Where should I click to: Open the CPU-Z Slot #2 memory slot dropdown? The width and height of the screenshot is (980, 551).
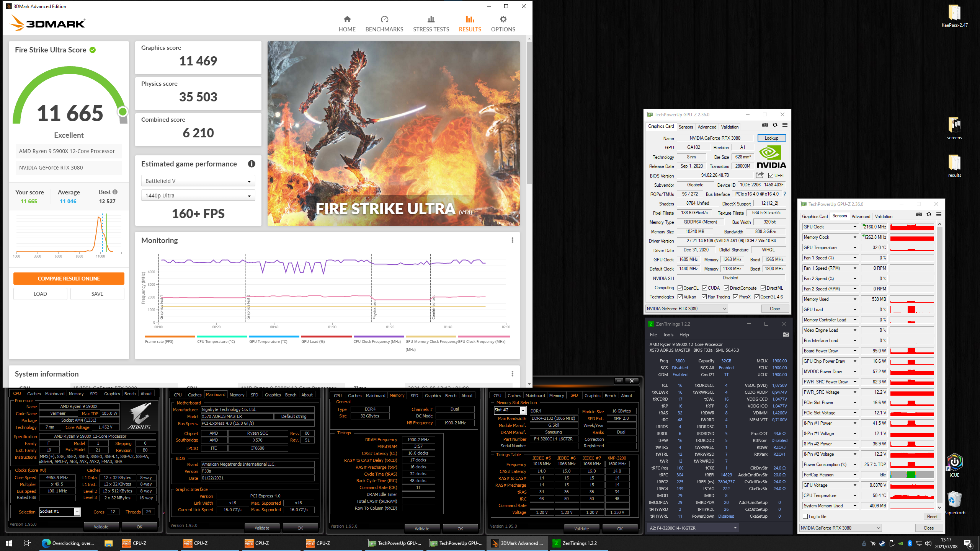(x=510, y=410)
